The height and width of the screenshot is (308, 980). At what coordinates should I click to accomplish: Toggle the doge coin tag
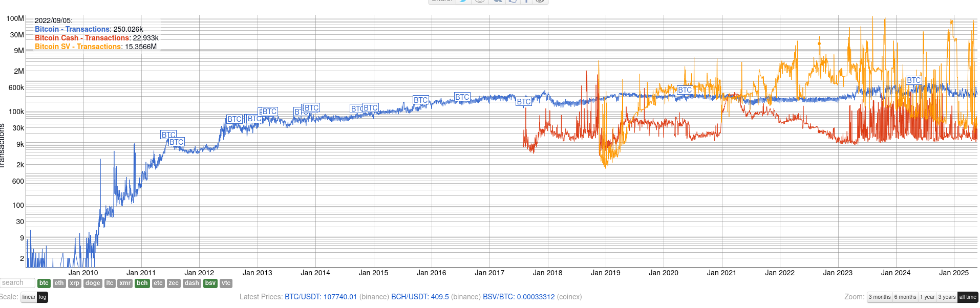[93, 283]
